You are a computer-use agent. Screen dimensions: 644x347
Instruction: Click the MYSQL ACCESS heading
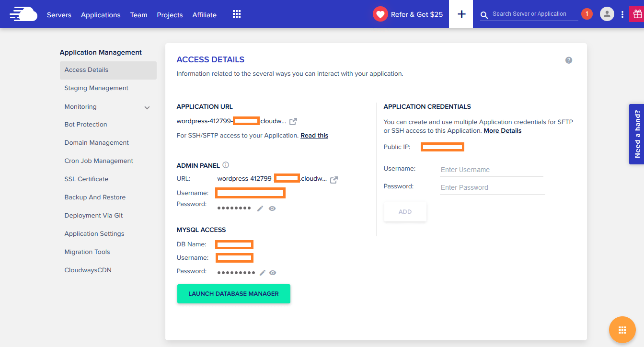coord(201,230)
